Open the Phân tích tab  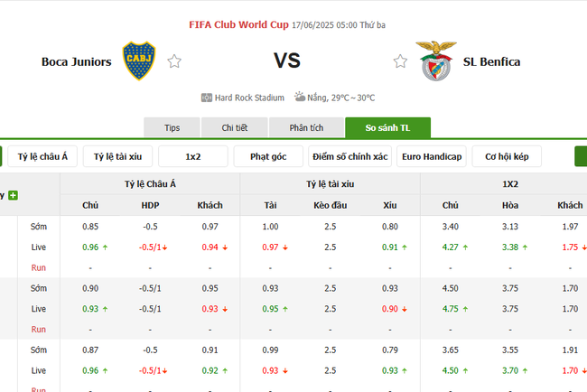(x=306, y=128)
